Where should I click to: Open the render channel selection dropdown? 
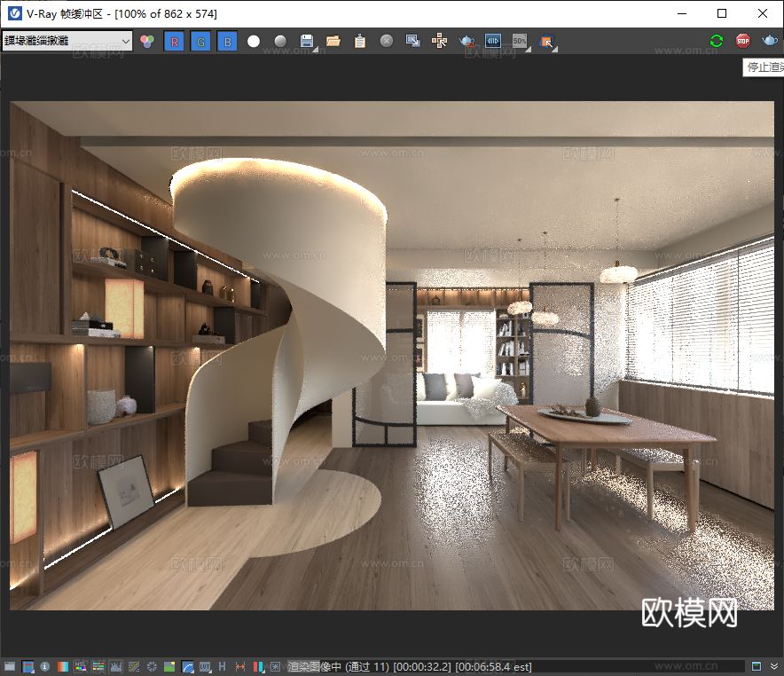point(124,41)
